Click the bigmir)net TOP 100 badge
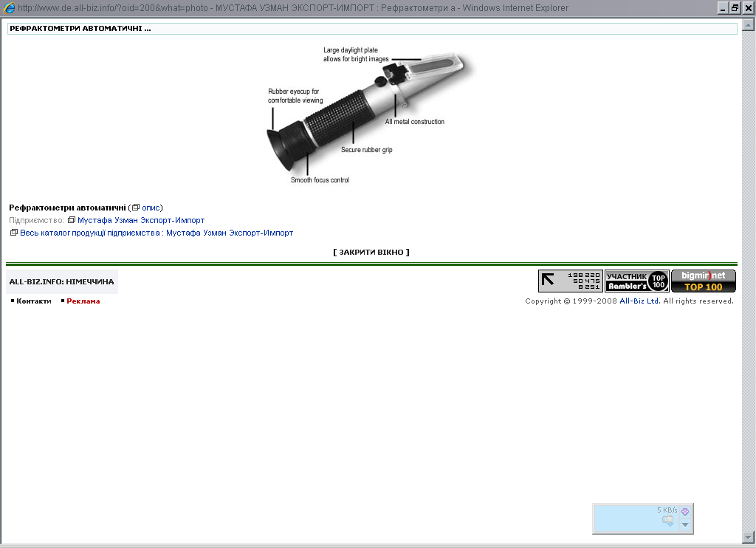Viewport: 756px width, 548px height. click(704, 281)
